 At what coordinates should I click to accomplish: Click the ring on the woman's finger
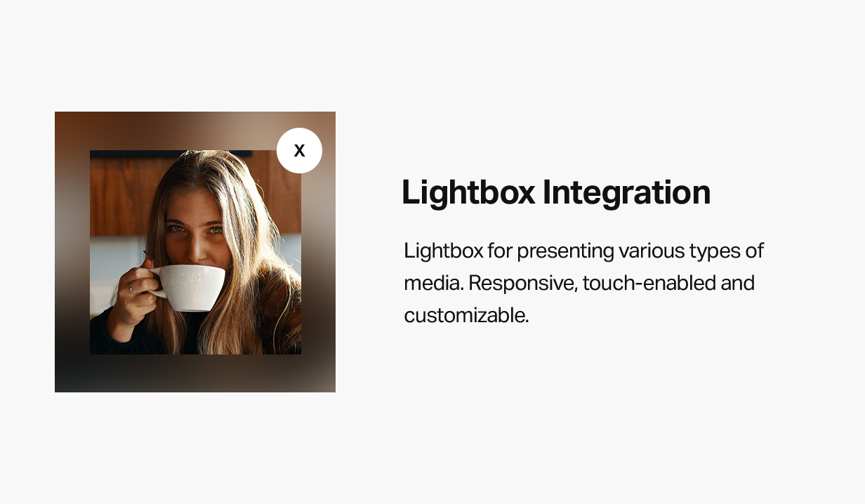coord(131,289)
